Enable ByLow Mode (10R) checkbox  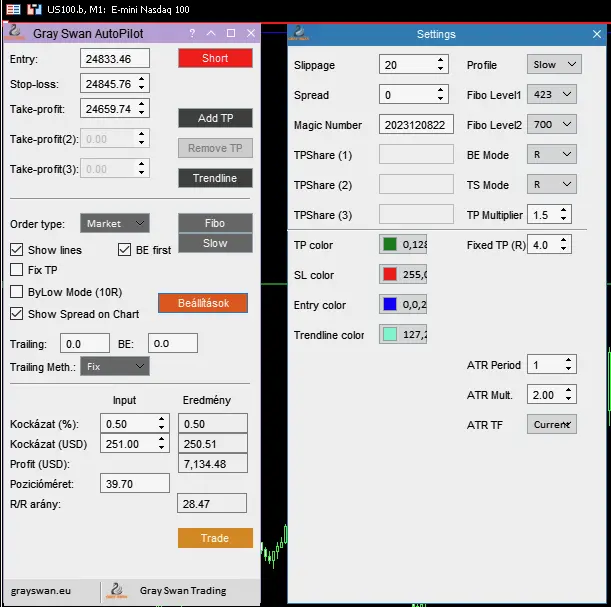point(16,292)
